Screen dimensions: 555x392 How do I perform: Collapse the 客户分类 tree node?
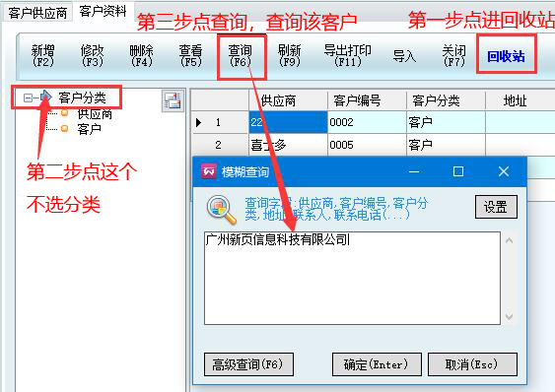(28, 98)
